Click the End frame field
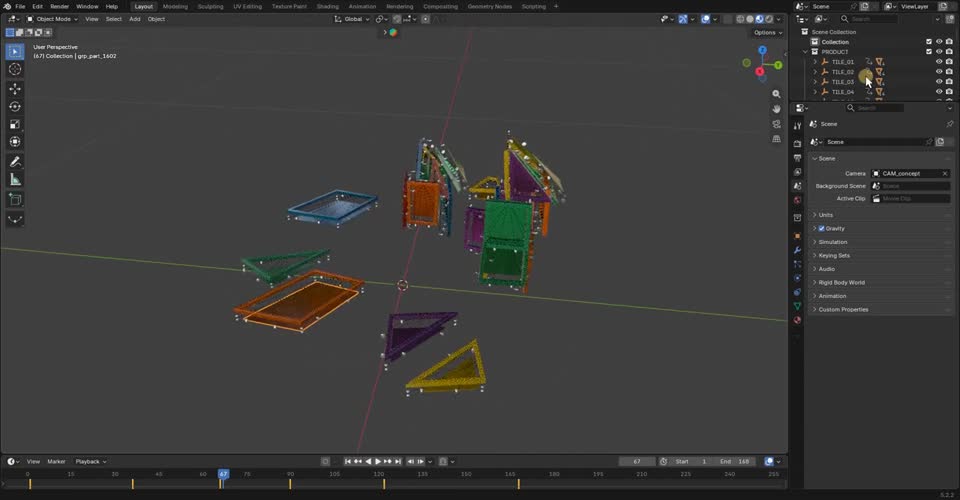Screen dimensions: 960x500 pos(735,461)
